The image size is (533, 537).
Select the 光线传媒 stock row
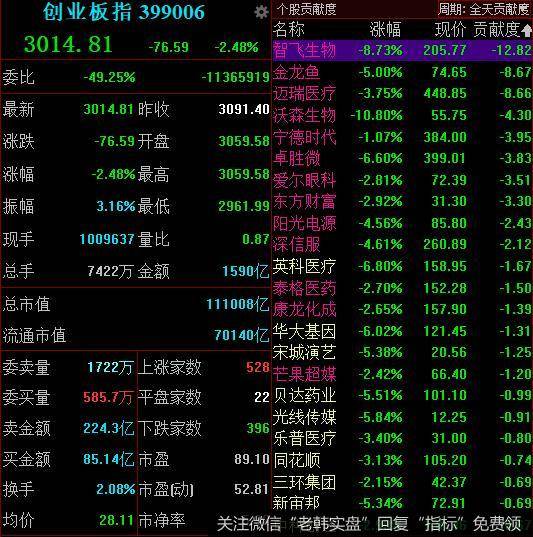click(x=402, y=417)
